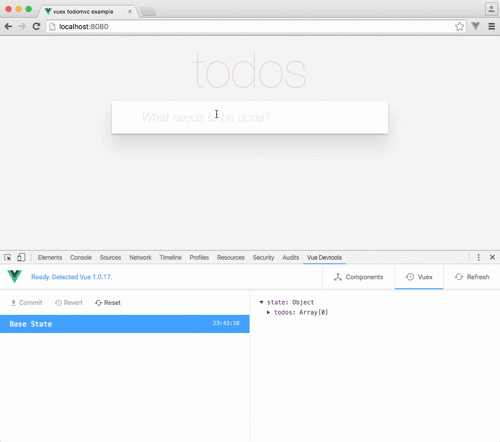Click the 'Ready. Detected Vue 1.0.17.' status text
Image resolution: width=500 pixels, height=442 pixels.
pos(72,277)
